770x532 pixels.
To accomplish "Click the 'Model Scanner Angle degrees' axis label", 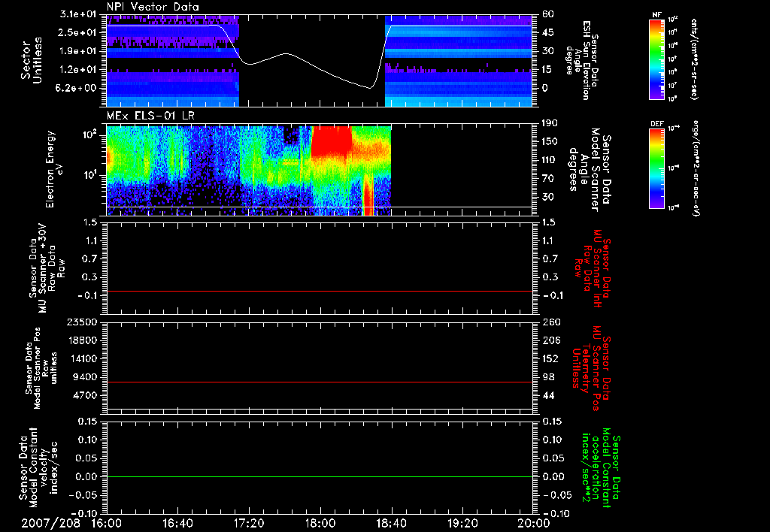I will 584,169.
